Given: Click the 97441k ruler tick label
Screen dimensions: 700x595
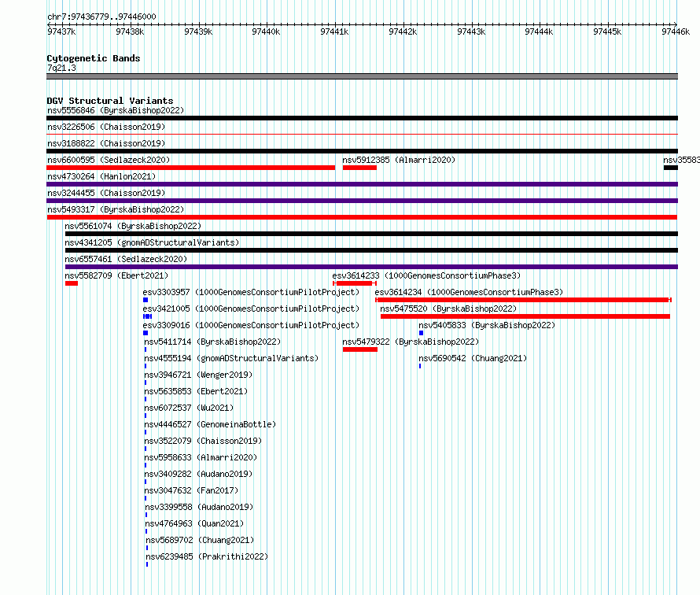Looking at the screenshot, I should click(x=334, y=31).
